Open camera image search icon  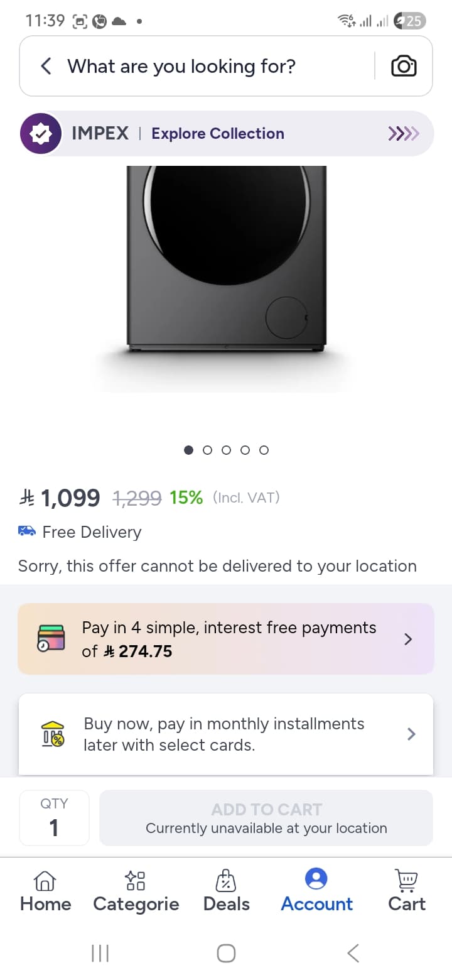click(404, 66)
